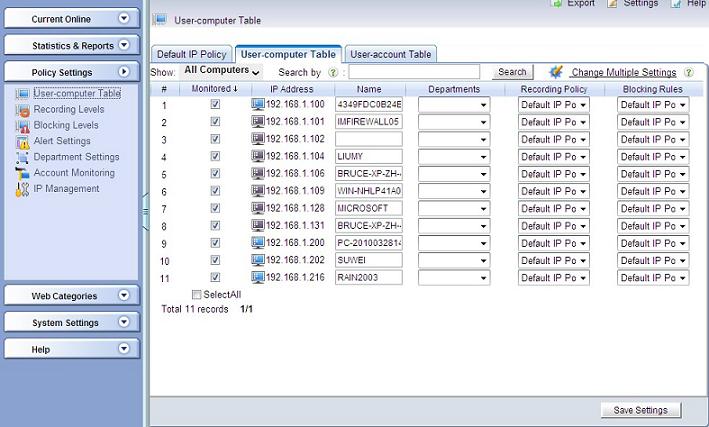This screenshot has height=427, width=709.
Task: Toggle the SelectAll checkbox
Action: tap(196, 295)
